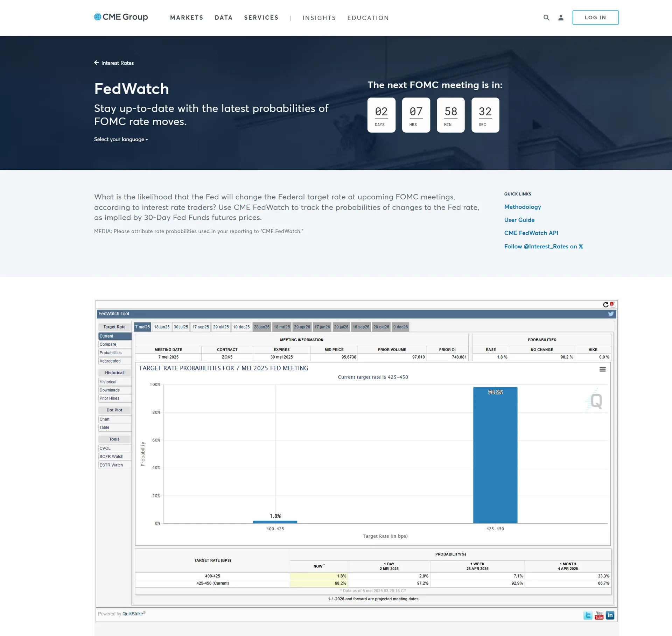Click the 425-450 (Current) table row label
The image size is (672, 636).
pos(212,584)
